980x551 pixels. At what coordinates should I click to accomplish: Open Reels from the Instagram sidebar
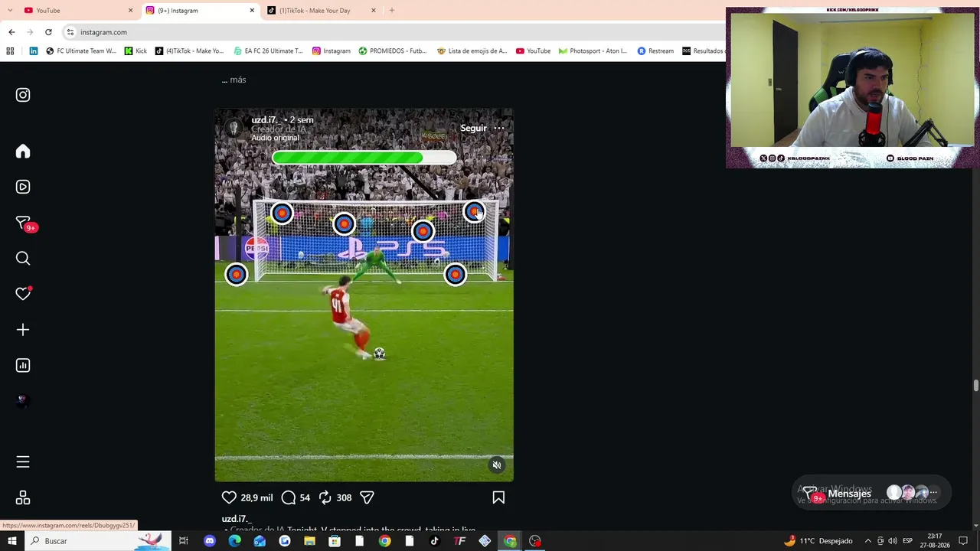tap(23, 187)
